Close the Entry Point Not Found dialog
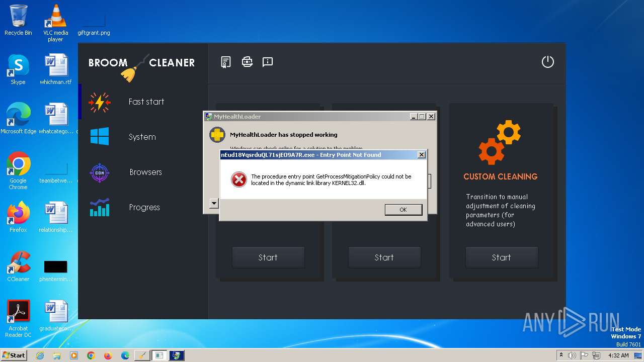Viewport: 644px width, 362px height. [x=422, y=155]
